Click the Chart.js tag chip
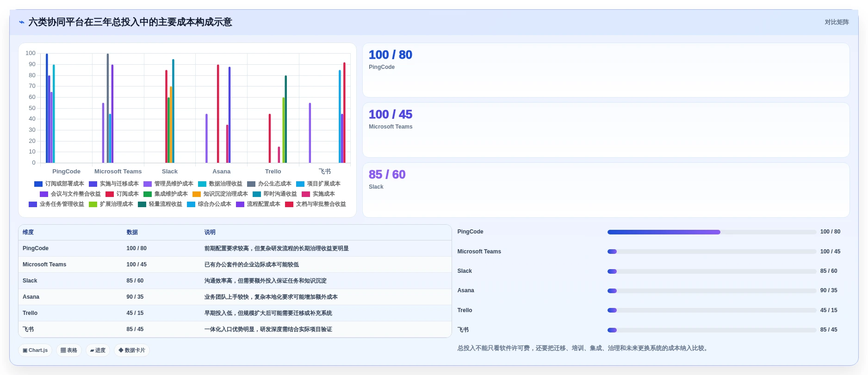The image size is (868, 375). (x=35, y=350)
